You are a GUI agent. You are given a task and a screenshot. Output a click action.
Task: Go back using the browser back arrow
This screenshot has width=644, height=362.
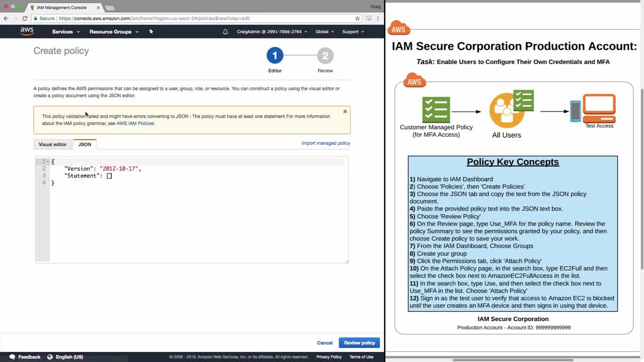[6, 18]
